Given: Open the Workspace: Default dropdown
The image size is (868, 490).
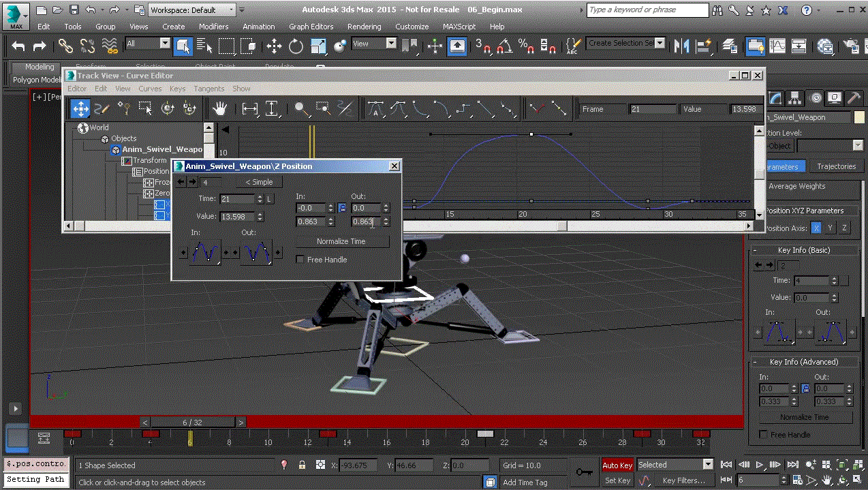Looking at the screenshot, I should pos(192,10).
